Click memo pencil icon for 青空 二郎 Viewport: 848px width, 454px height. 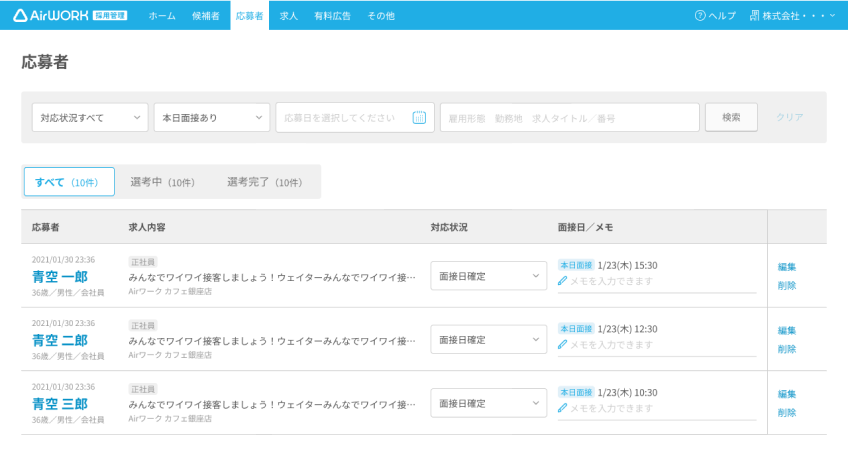click(562, 345)
